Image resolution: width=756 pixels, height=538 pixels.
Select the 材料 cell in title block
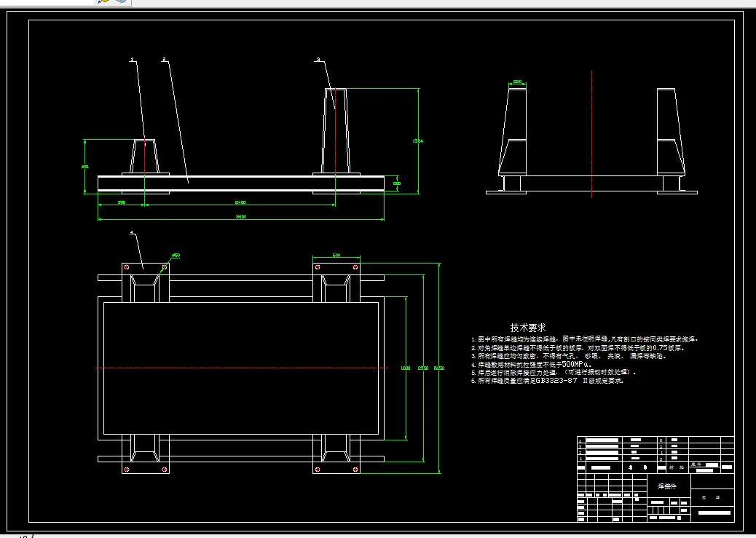[677, 467]
